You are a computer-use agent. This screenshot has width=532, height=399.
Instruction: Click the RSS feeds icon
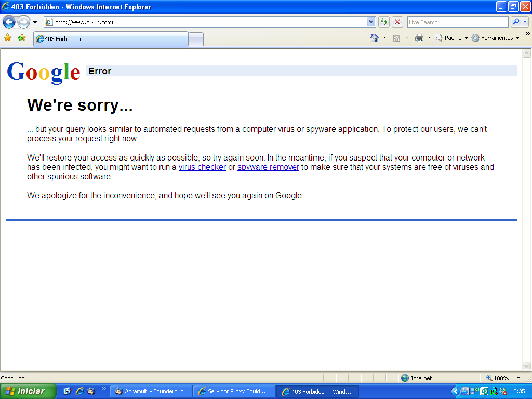[x=396, y=38]
